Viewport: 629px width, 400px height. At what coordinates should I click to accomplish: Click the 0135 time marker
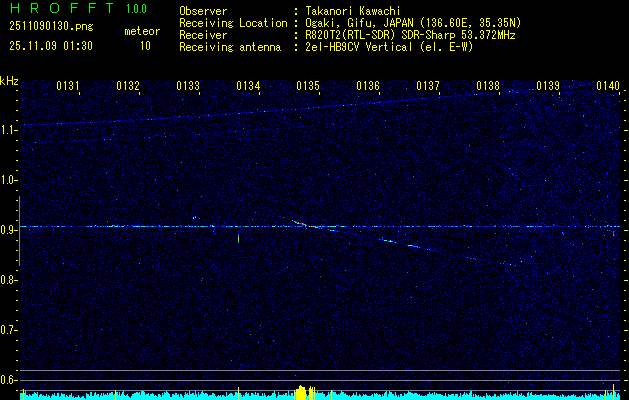[307, 87]
